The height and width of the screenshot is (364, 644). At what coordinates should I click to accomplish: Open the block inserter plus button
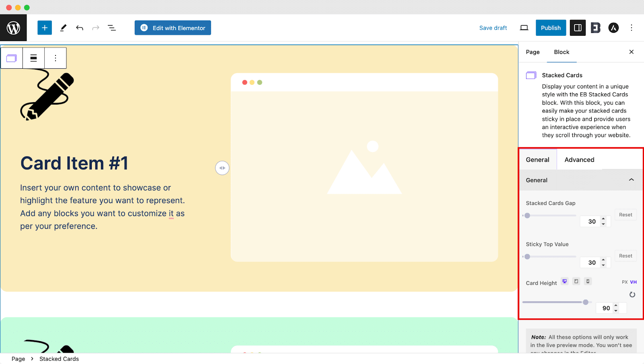[x=45, y=28]
